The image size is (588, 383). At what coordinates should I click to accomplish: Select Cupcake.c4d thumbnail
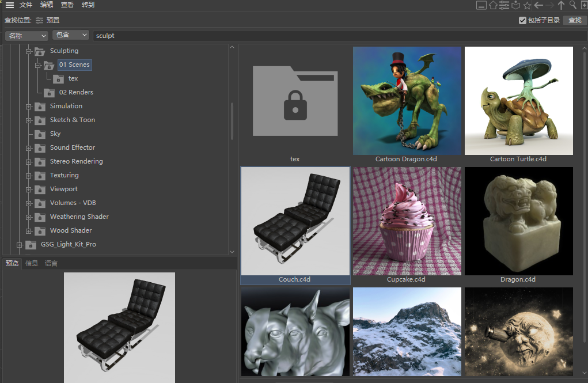click(407, 221)
